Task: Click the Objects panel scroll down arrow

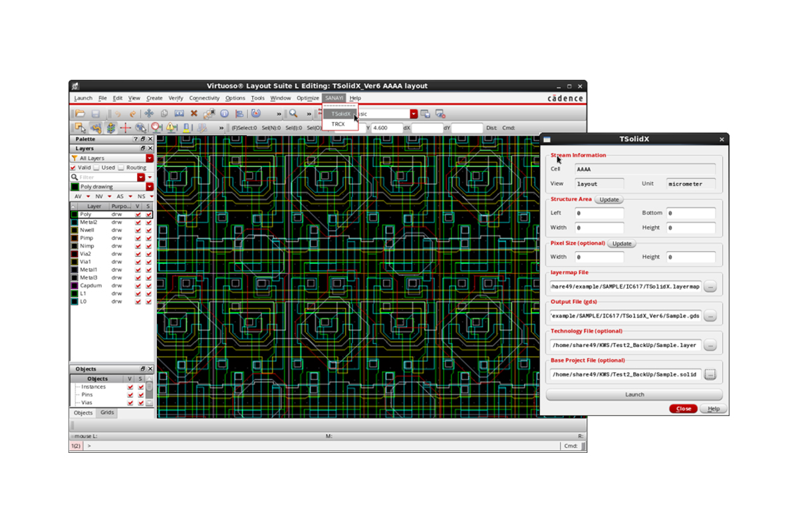Action: [x=150, y=403]
